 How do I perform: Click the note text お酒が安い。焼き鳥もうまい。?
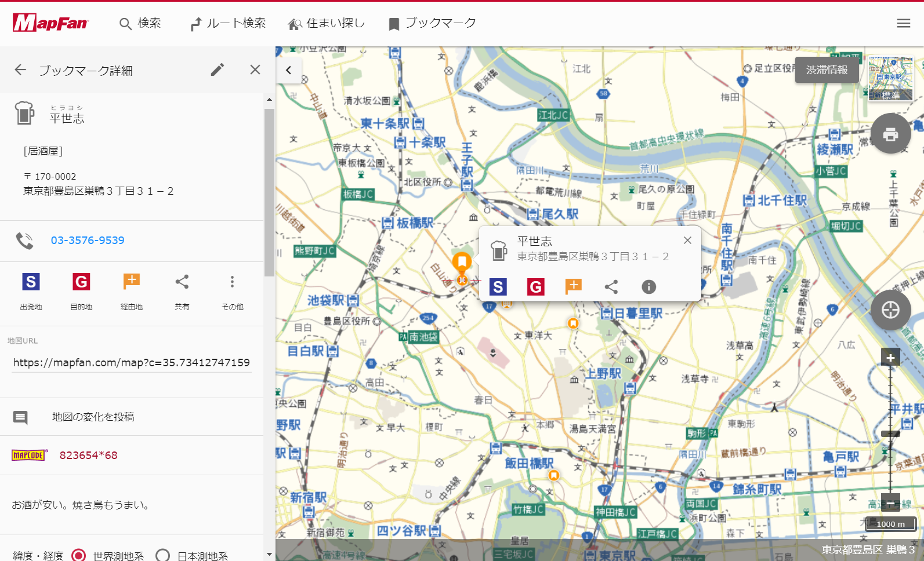tap(82, 505)
